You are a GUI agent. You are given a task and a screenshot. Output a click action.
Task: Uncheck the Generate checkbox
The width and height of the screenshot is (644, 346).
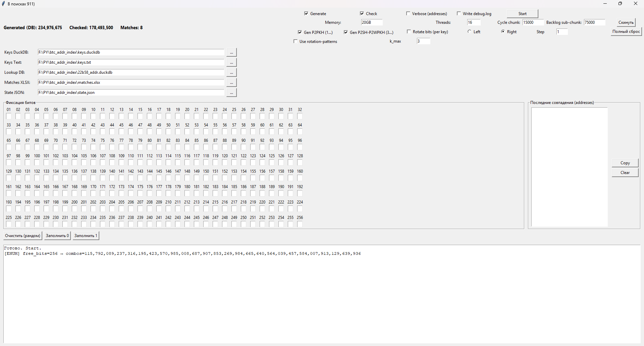[306, 13]
